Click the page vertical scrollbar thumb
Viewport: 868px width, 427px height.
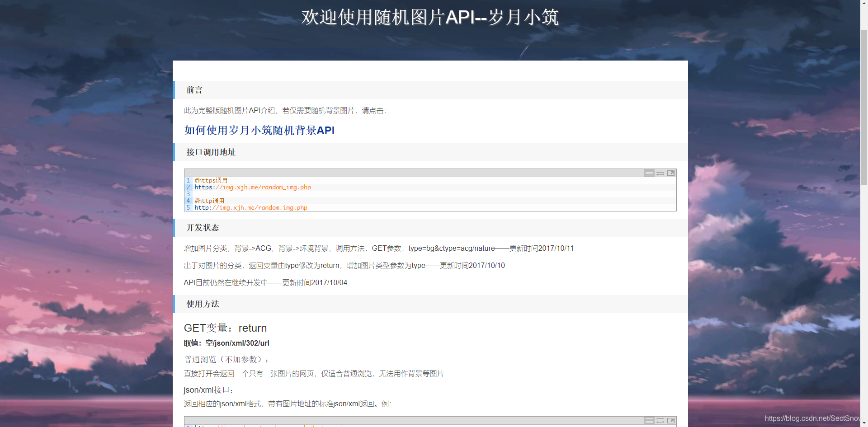[x=864, y=107]
